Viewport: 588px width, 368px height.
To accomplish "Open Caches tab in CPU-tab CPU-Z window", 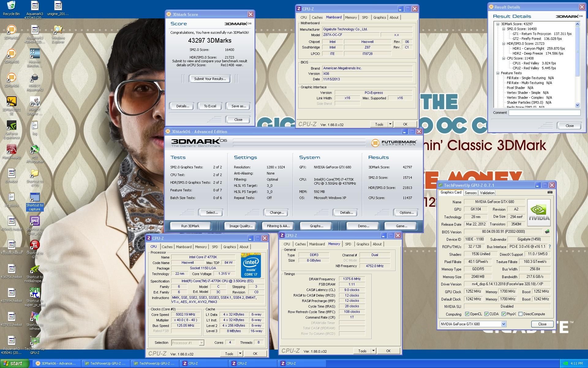I will coord(167,247).
